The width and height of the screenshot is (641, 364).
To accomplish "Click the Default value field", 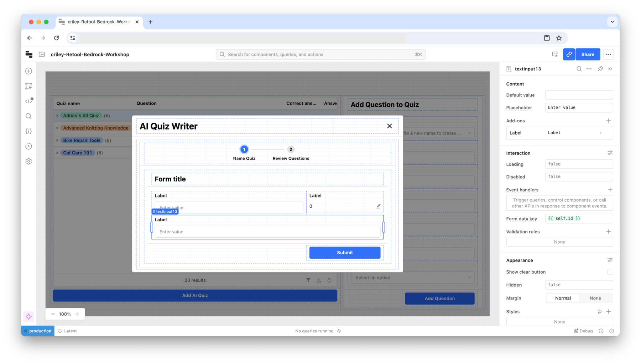I will coord(579,95).
